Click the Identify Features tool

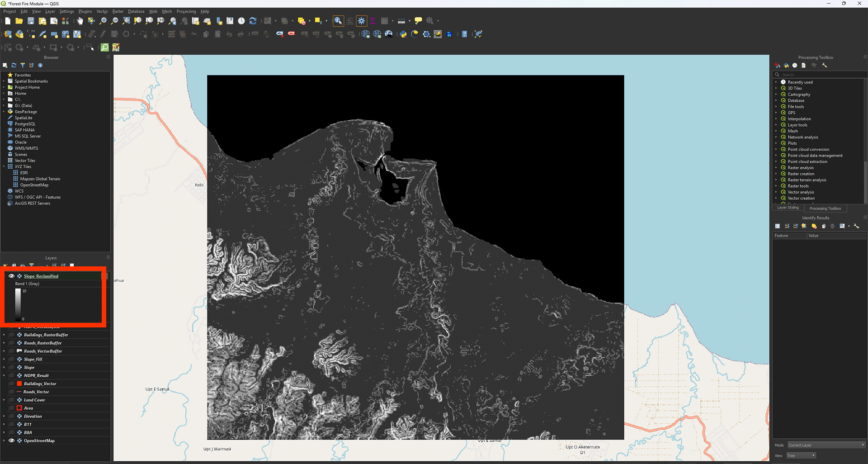pyautogui.click(x=338, y=21)
